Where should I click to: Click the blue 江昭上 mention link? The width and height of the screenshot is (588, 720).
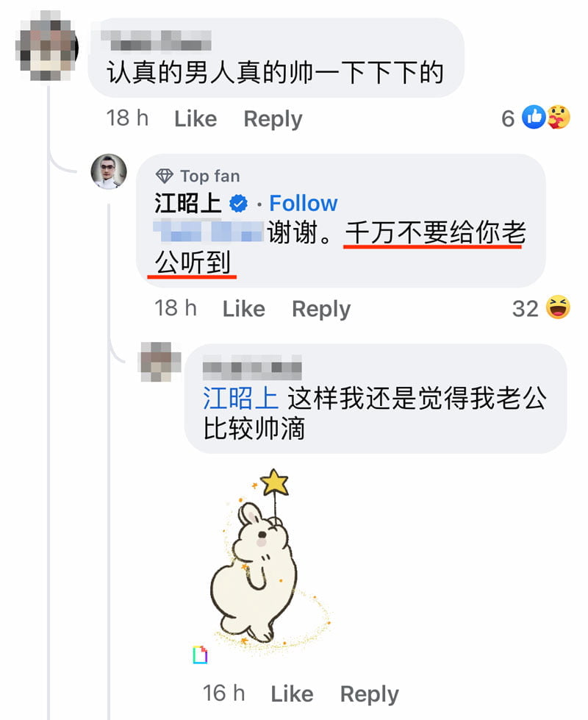(240, 398)
